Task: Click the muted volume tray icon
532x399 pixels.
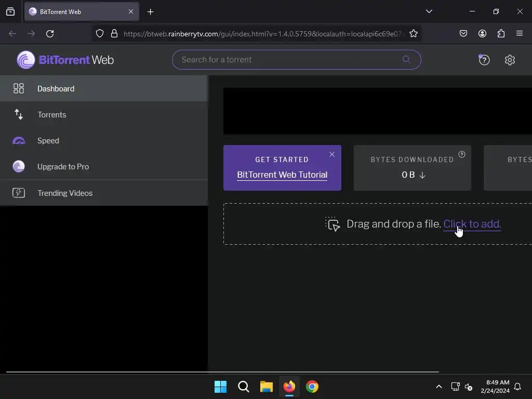Action: tap(469, 387)
